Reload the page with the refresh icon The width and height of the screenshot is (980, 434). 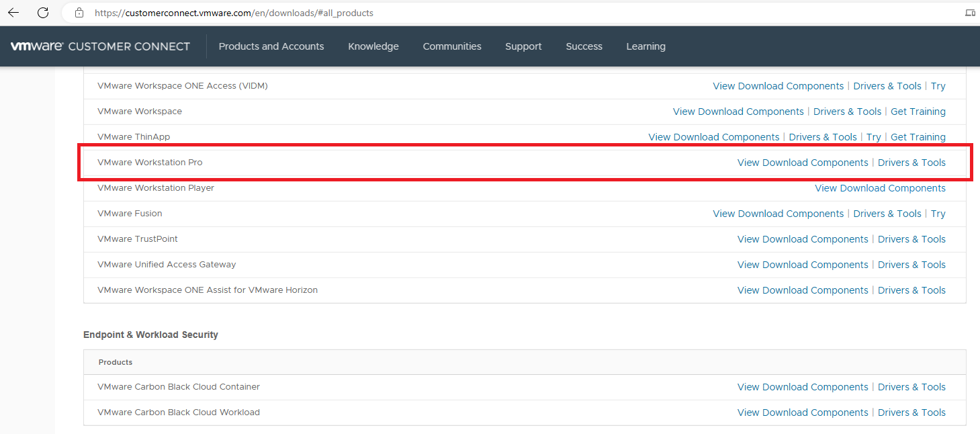42,13
